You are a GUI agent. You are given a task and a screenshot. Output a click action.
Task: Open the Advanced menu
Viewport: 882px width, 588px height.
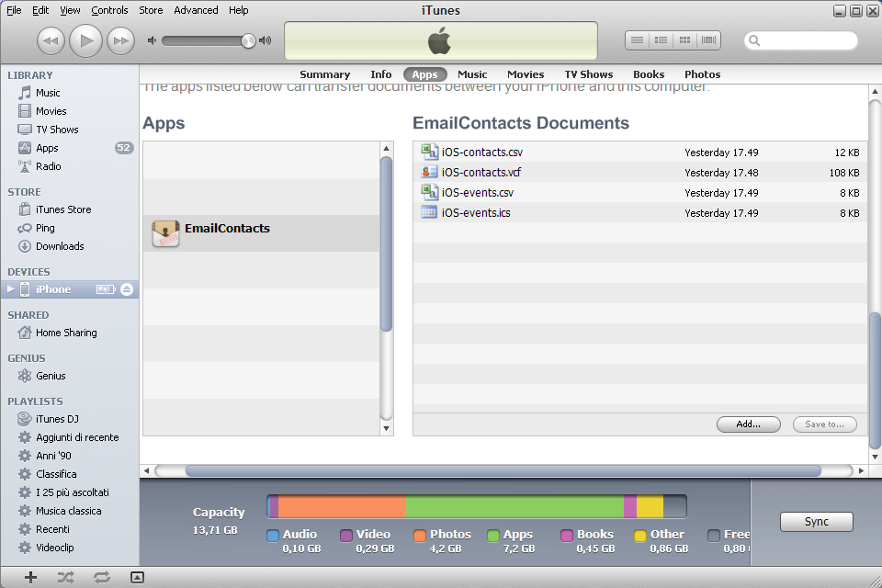click(196, 10)
